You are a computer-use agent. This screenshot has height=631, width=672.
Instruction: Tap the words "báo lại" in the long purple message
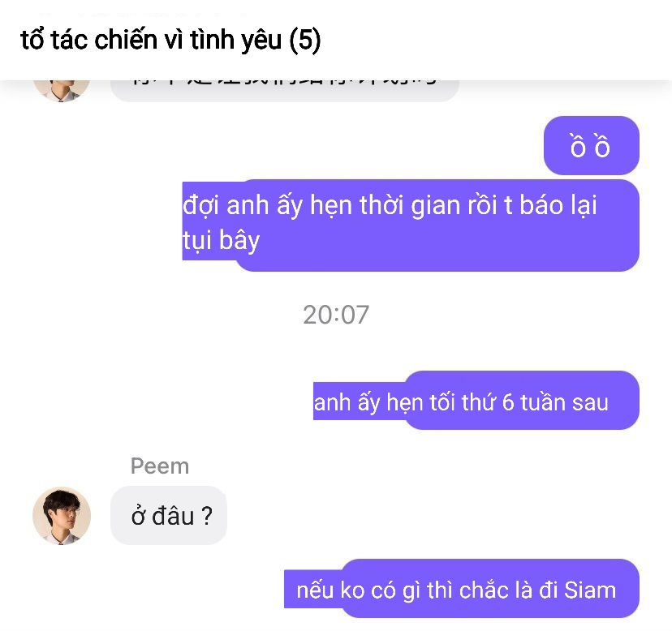tap(558, 205)
